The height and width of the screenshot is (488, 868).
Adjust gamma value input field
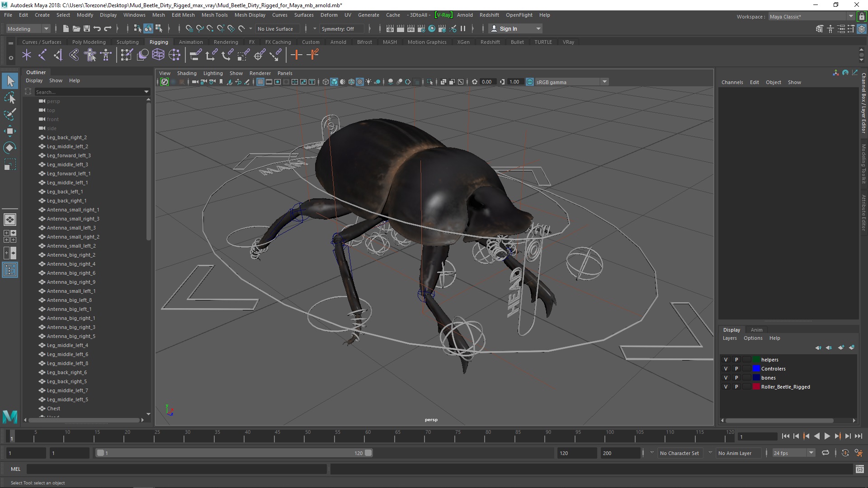515,82
